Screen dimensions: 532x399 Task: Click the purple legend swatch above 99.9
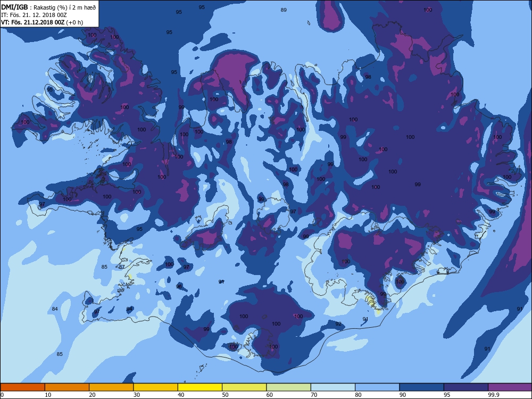point(510,387)
